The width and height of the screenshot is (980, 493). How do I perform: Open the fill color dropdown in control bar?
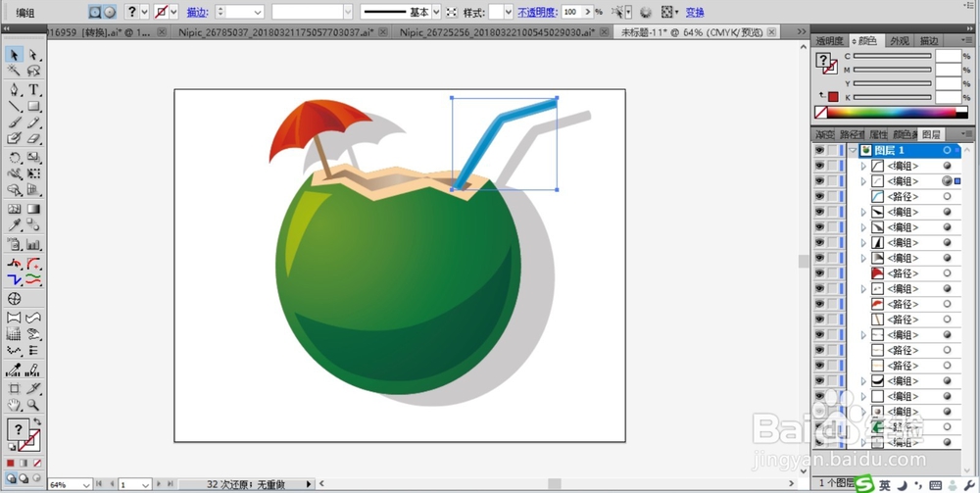pos(144,12)
